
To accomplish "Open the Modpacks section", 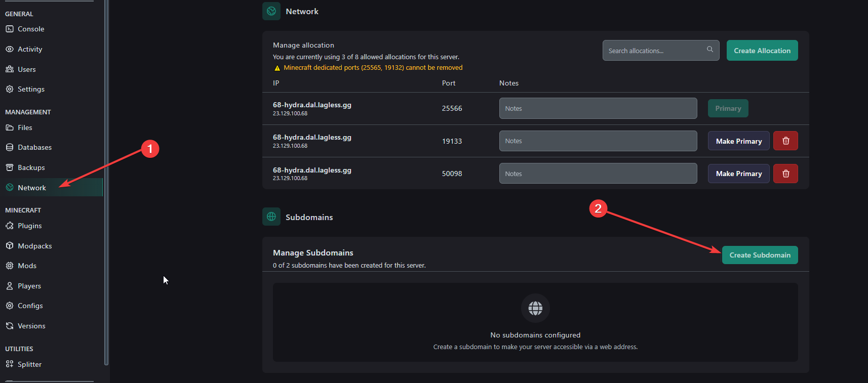I will coord(34,246).
